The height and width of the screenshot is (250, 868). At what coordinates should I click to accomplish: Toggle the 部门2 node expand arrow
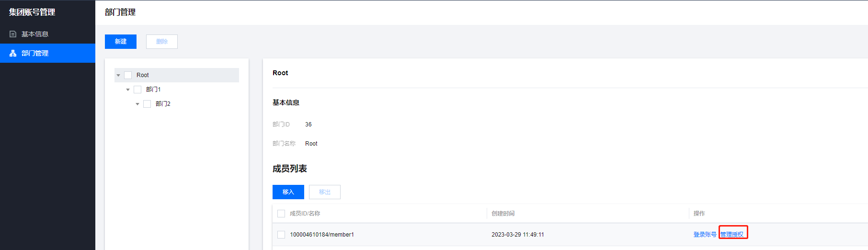click(x=137, y=104)
